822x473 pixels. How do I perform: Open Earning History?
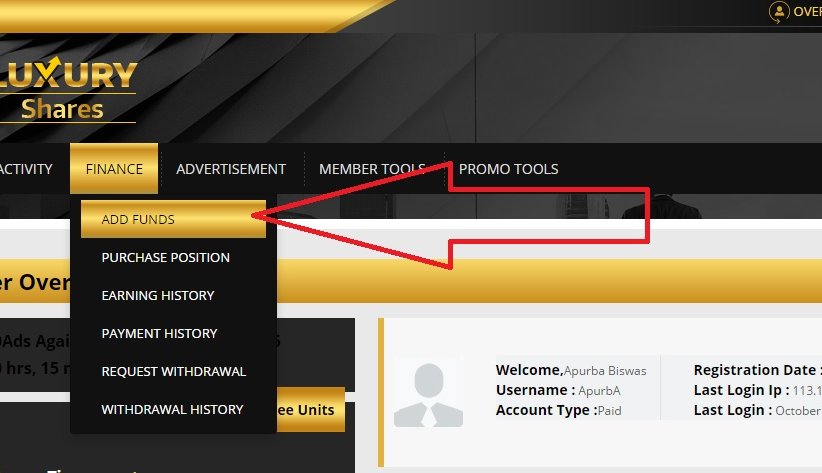click(158, 295)
